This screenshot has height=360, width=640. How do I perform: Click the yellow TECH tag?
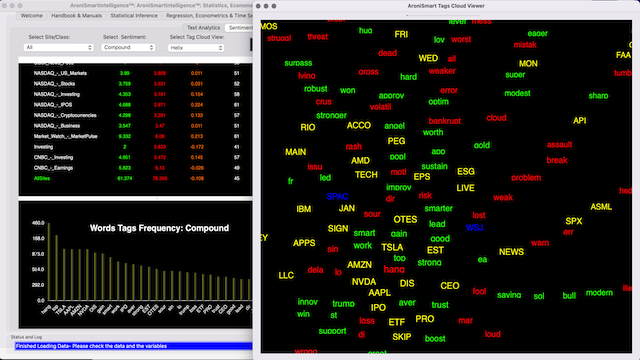pos(366,175)
